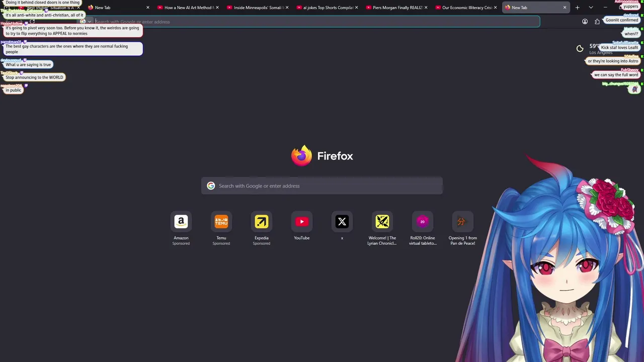Click the Firefox account profile icon
Screen dimensions: 644x362
coord(585,22)
